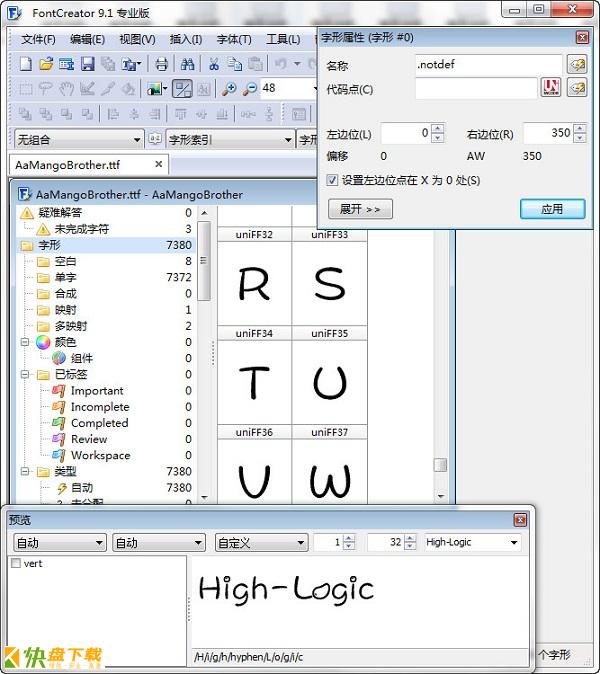Increase the right side bearing value
Viewport: 600px width, 674px height.
[579, 129]
